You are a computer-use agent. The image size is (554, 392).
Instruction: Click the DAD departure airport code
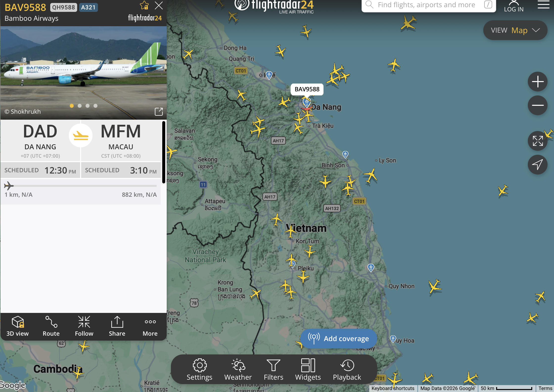40,131
